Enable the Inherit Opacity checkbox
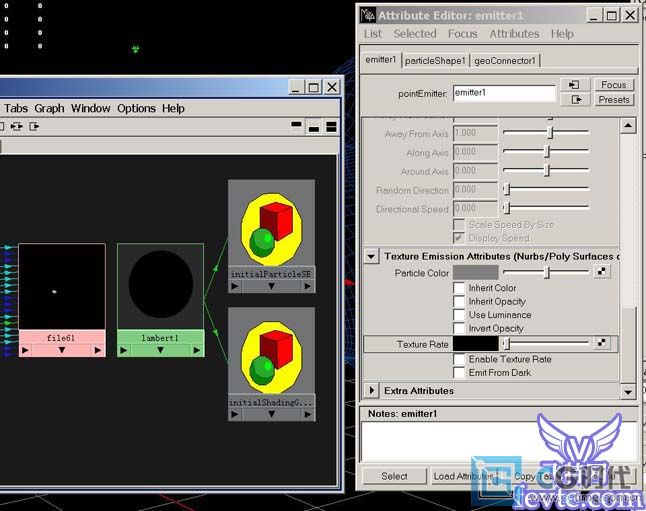The width and height of the screenshot is (646, 511). [x=459, y=301]
